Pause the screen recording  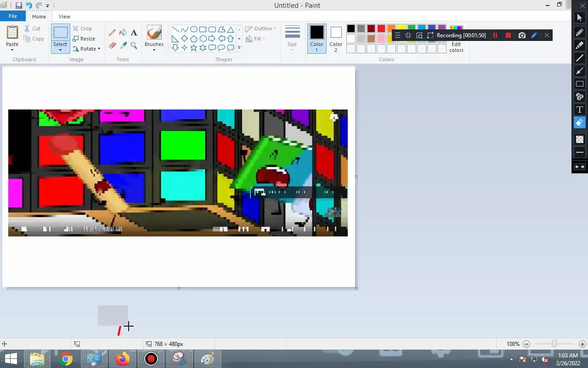pos(495,35)
